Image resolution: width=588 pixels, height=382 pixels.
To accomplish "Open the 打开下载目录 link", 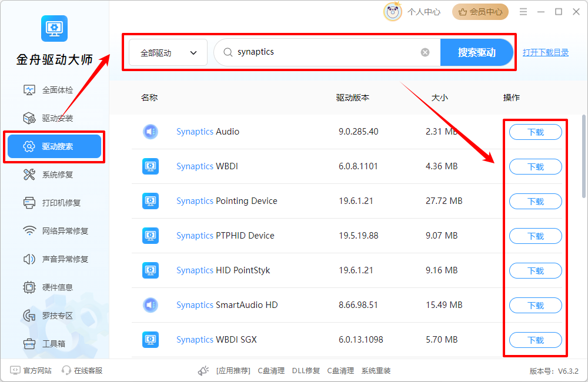I will (x=546, y=52).
